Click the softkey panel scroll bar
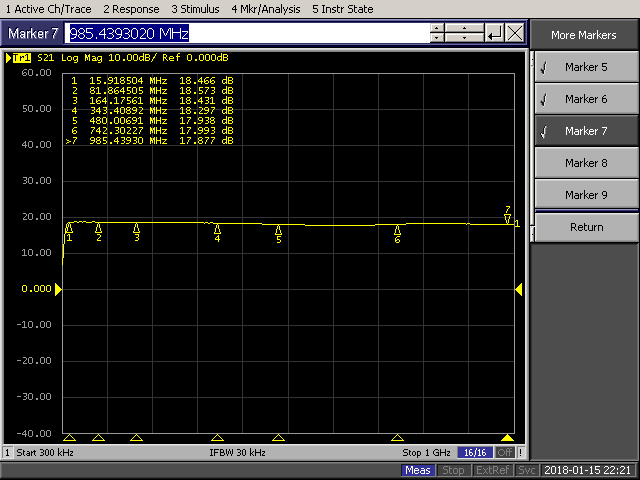This screenshot has height=480, width=640. coord(532,146)
